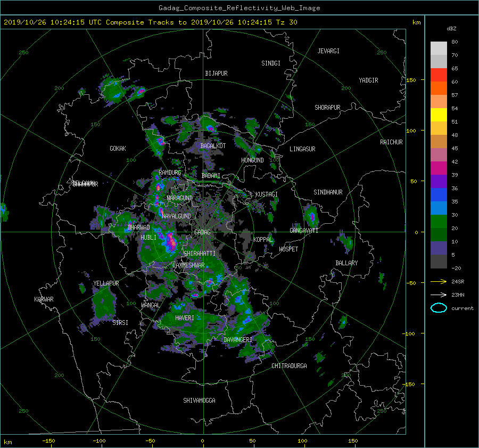The width and height of the screenshot is (479, 448).
Task: Click the BADAMI label
Action: pos(211,176)
